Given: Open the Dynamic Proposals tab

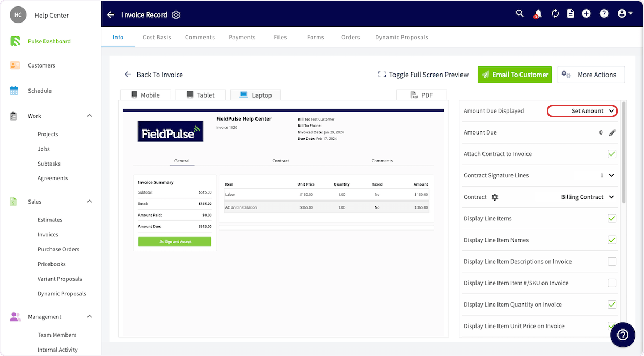Looking at the screenshot, I should tap(401, 38).
